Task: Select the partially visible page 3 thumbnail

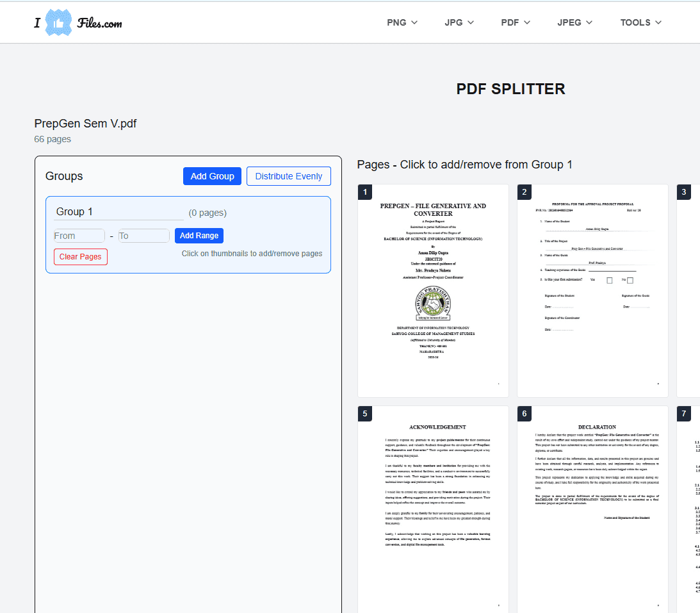Action: [689, 291]
